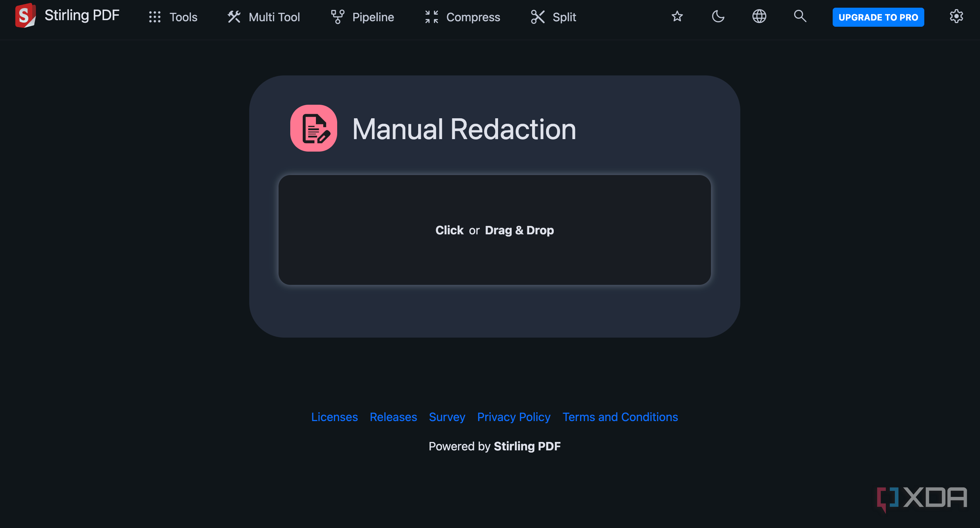This screenshot has height=528, width=980.
Task: Toggle dark mode moon icon
Action: pos(718,16)
